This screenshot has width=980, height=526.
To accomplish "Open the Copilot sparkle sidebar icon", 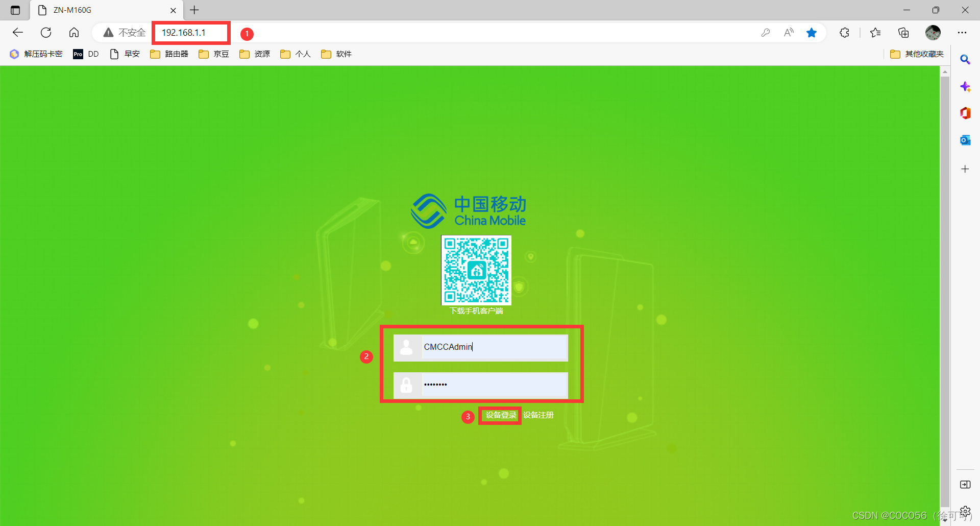I will tap(965, 87).
